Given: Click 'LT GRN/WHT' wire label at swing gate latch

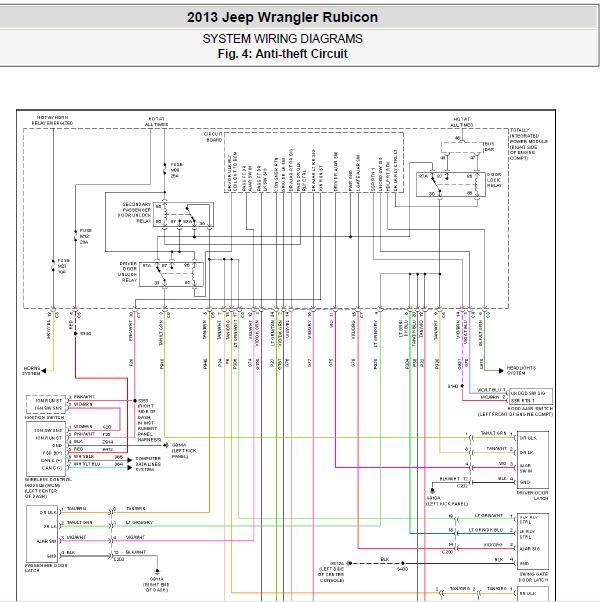Looking at the screenshot, I should click(x=489, y=515).
